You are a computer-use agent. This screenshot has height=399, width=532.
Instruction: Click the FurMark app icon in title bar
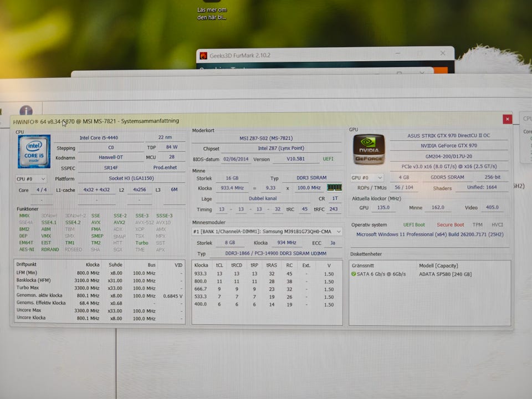(203, 55)
